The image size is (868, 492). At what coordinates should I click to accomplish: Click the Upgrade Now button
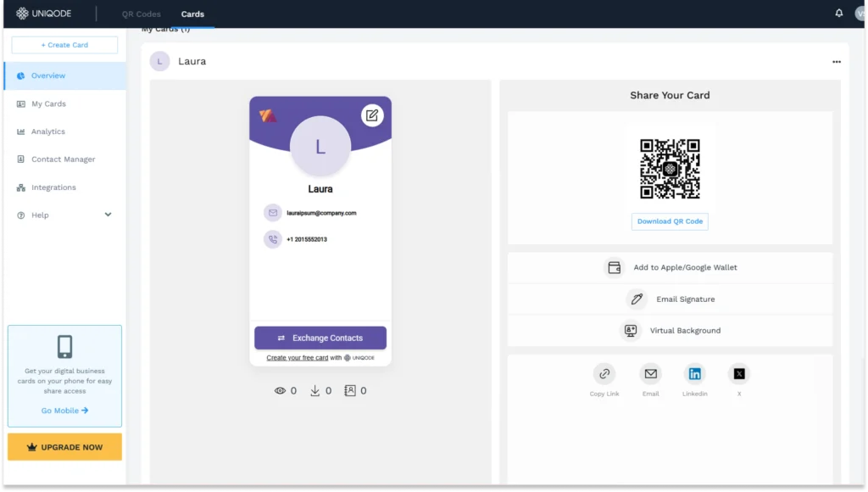(64, 446)
